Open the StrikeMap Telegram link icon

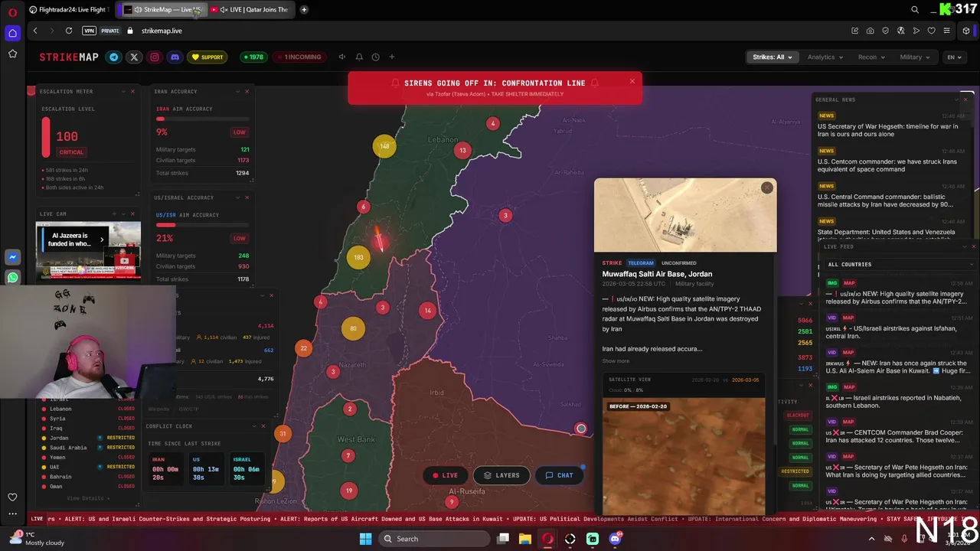[x=114, y=57]
